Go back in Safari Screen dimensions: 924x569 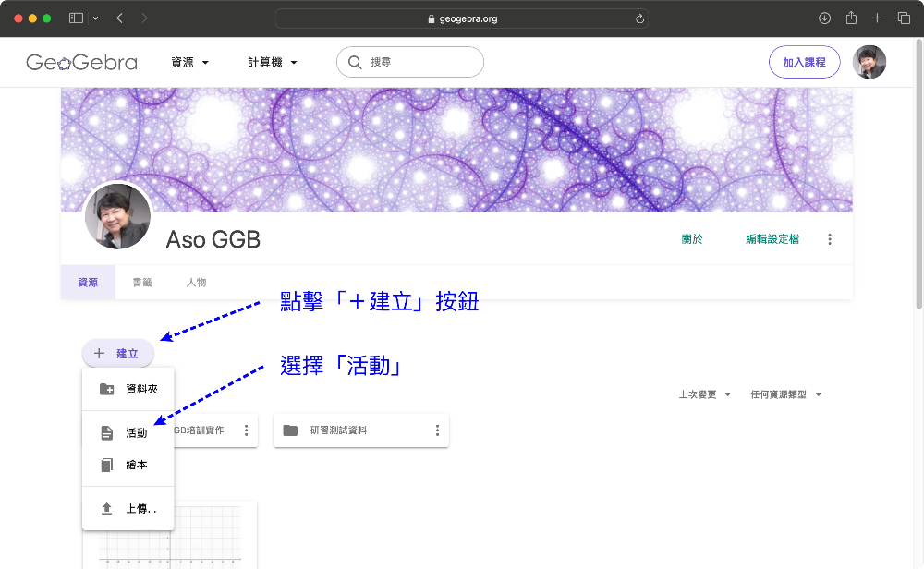click(x=119, y=18)
